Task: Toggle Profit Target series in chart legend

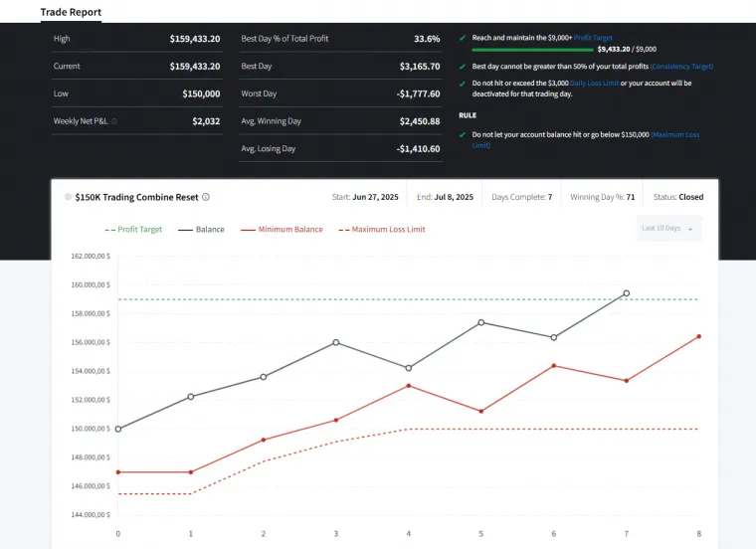Action: [134, 230]
